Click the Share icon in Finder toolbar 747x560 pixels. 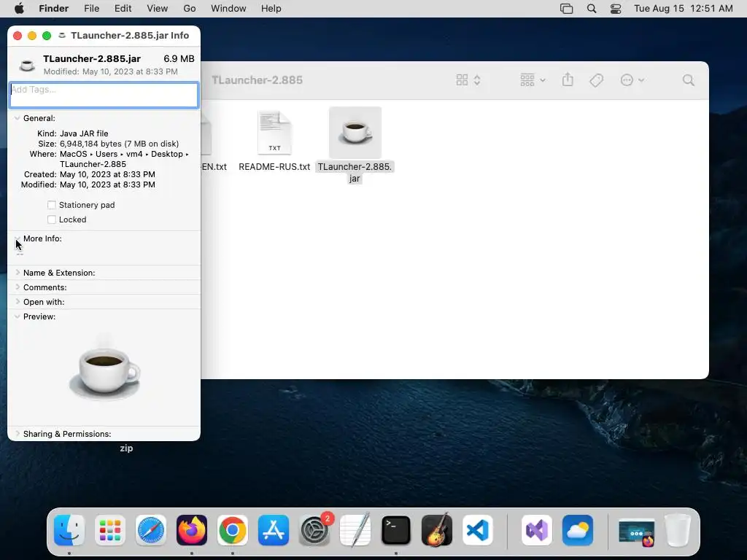(568, 79)
